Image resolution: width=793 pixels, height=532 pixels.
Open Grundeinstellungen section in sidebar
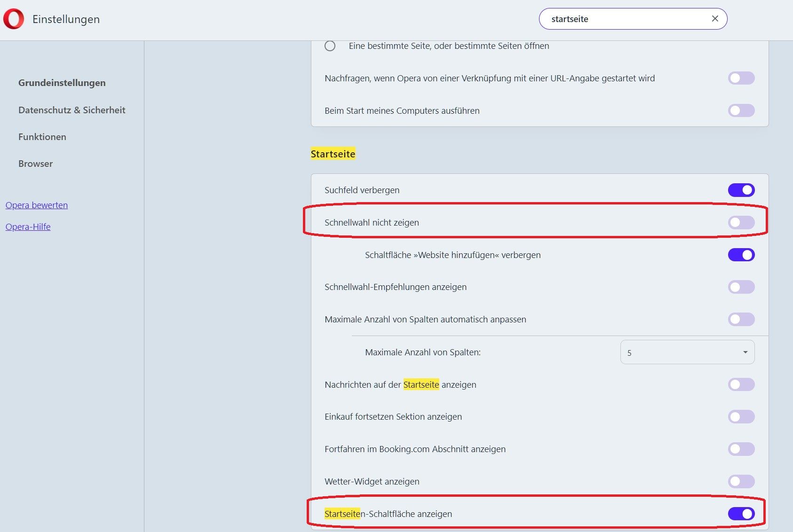(62, 83)
